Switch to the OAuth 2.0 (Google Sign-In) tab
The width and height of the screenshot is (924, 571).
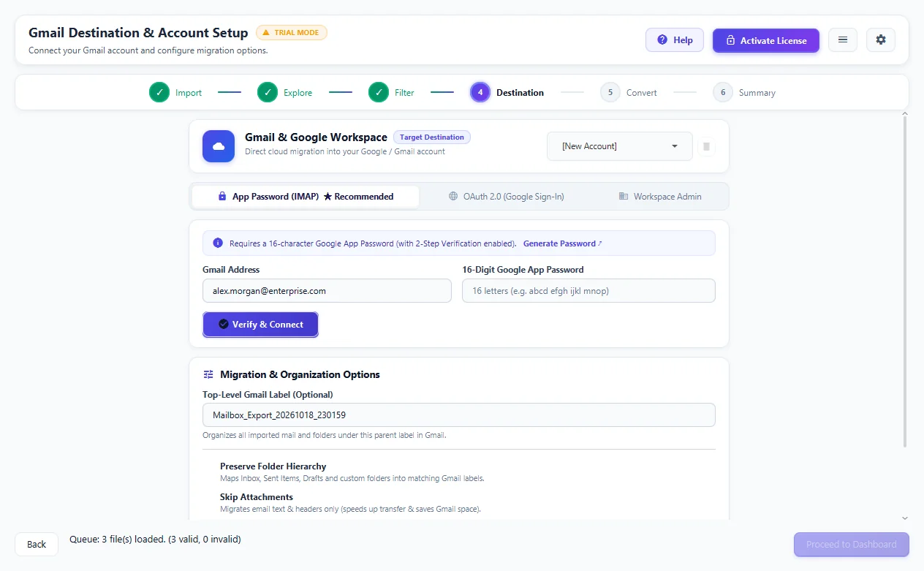tap(507, 197)
